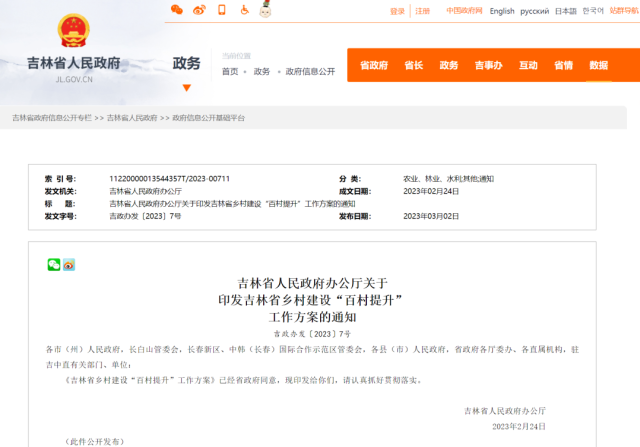Expand the orange arrow under 政务
The height and width of the screenshot is (447, 640).
186,87
